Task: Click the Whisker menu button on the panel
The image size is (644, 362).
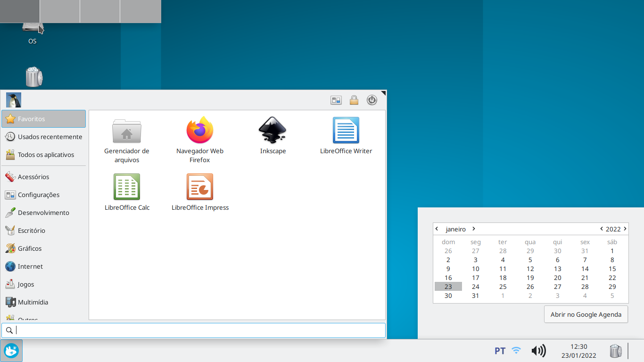Action: [x=11, y=351]
